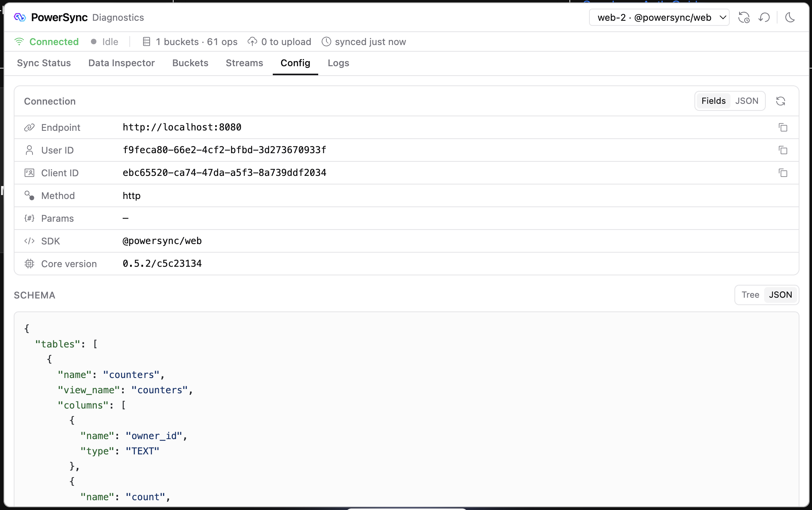Click the User ID value f9feca80-66e2-4cf2-bfbd-3d273670933f
812x510 pixels.
[x=225, y=150]
